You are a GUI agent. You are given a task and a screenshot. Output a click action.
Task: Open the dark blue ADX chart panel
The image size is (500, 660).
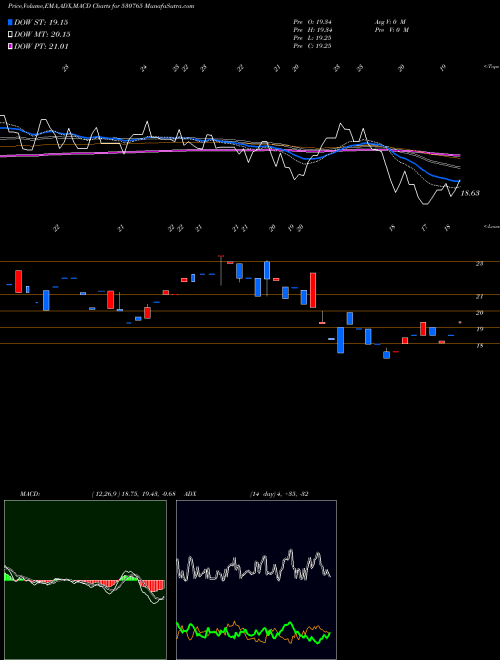256,580
